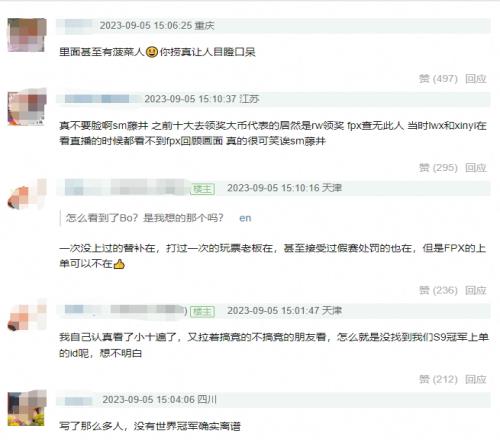Click 回应 next to 赞 (236)

pyautogui.click(x=476, y=290)
